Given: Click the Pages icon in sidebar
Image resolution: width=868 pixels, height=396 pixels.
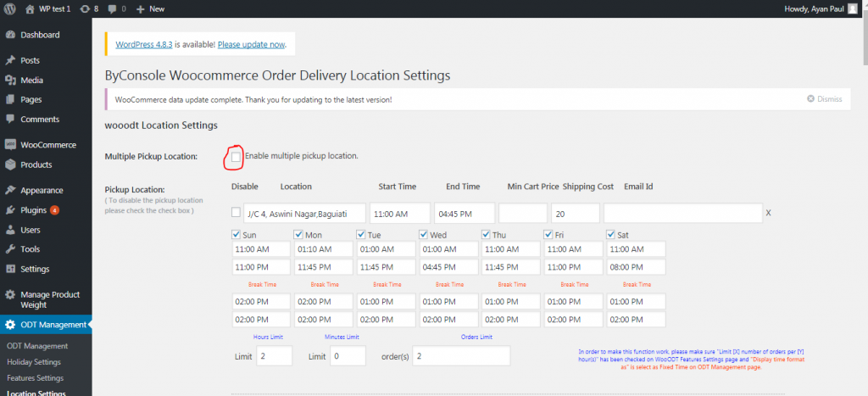Looking at the screenshot, I should [10, 100].
